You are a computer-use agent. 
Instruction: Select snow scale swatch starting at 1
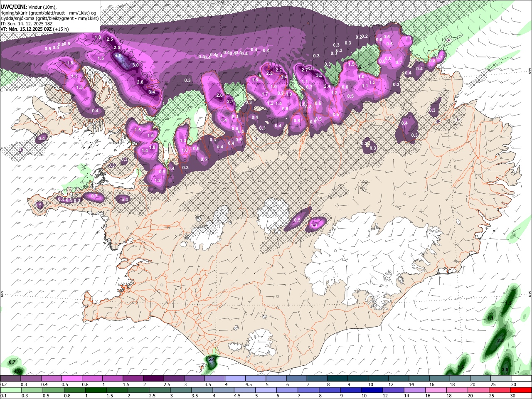pos(112,378)
